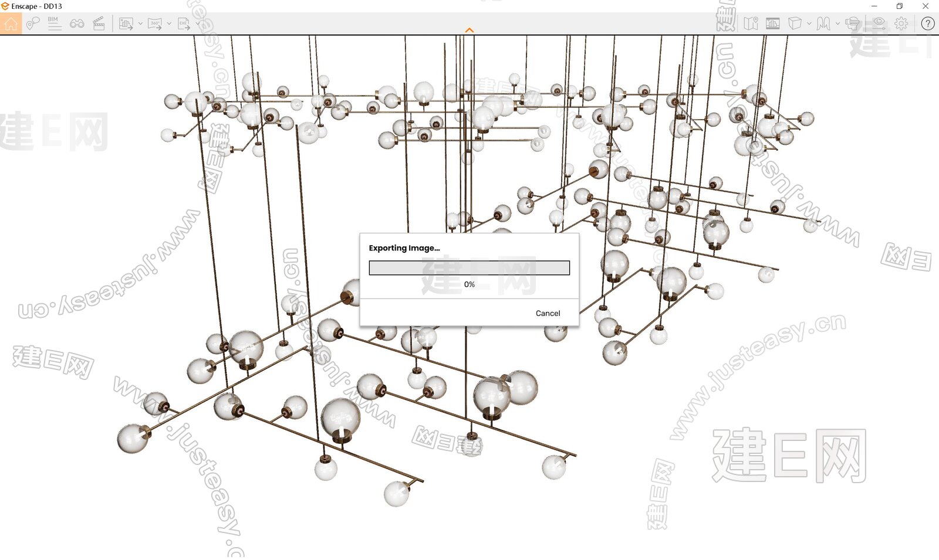
Task: Open the BIM info panel
Action: point(54,23)
